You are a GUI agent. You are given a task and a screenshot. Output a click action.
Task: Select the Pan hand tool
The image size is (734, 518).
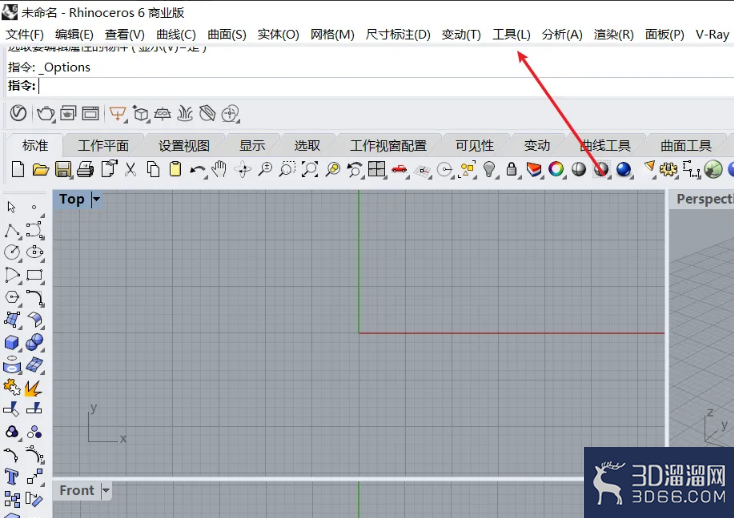pos(219,169)
